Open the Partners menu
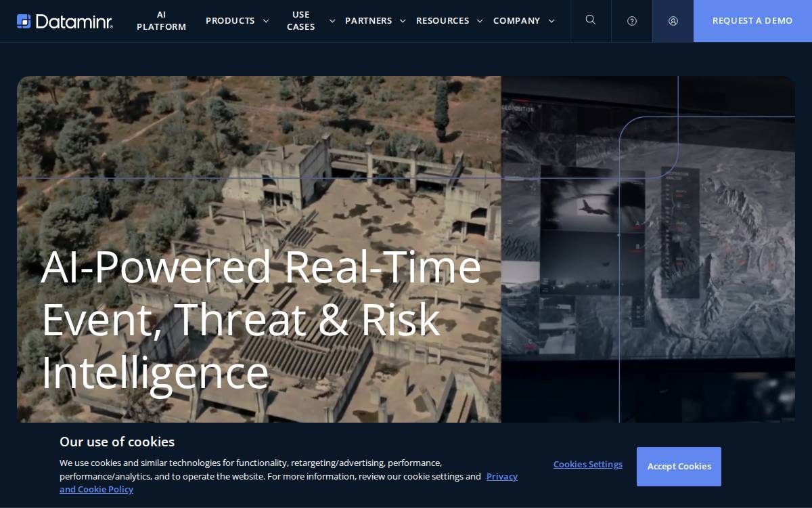This screenshot has width=812, height=508. coord(369,20)
